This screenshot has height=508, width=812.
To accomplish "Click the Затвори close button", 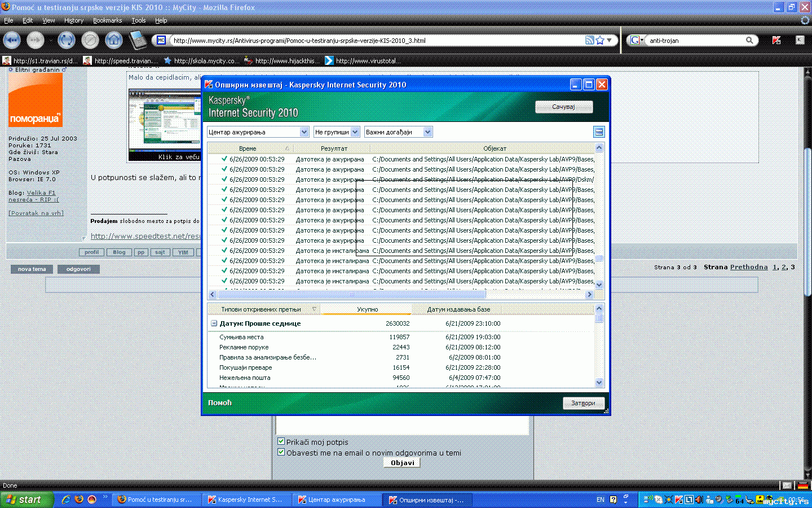I will tap(584, 403).
